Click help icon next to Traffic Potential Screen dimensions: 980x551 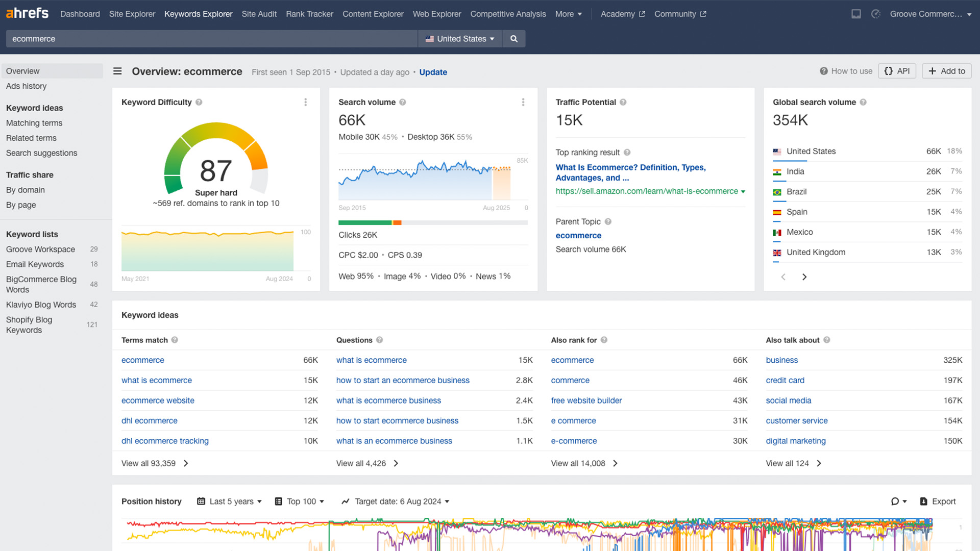pos(623,102)
